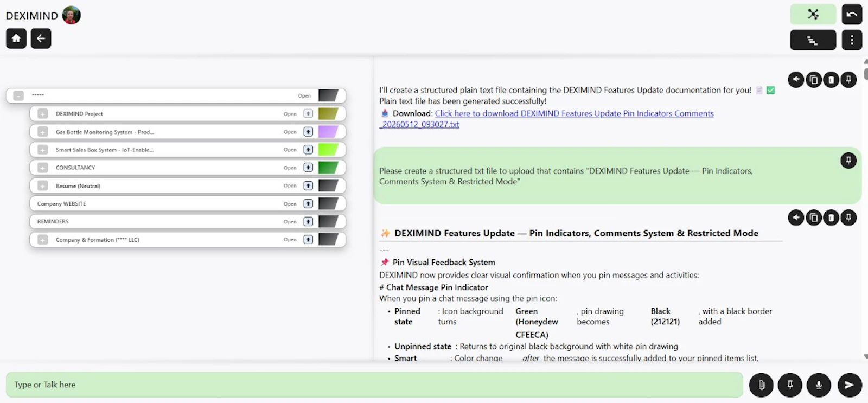Move Gas Bottle Monitoring System up

[x=308, y=132]
